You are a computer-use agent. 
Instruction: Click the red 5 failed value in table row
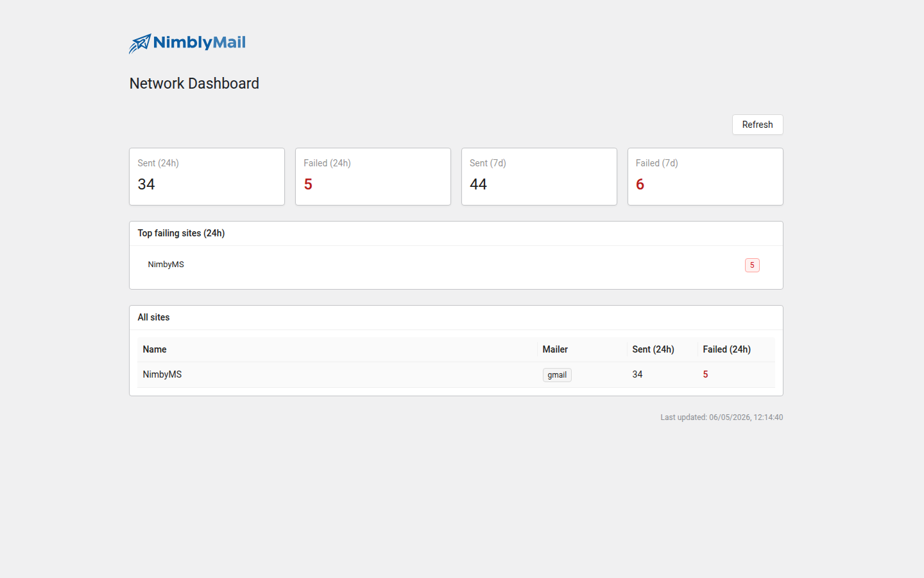(x=705, y=374)
